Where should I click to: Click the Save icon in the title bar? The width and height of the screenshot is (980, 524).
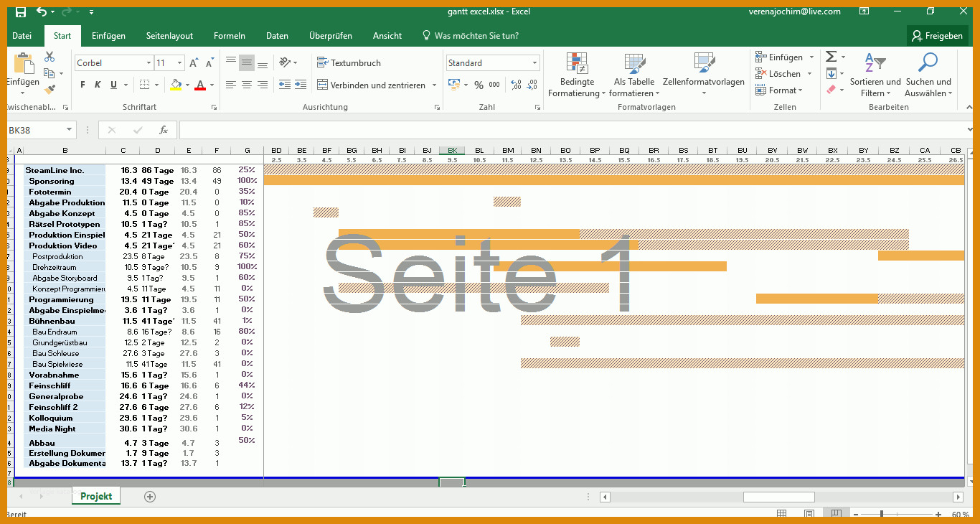(x=21, y=11)
